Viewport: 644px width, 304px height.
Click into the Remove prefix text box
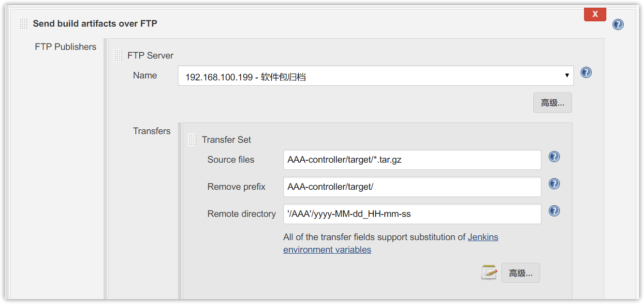tap(412, 187)
